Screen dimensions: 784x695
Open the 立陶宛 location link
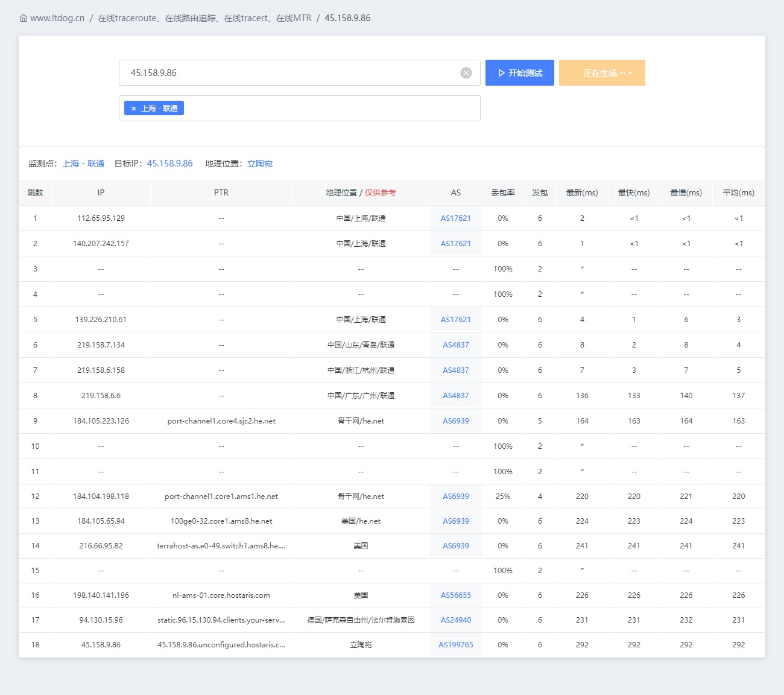(260, 163)
